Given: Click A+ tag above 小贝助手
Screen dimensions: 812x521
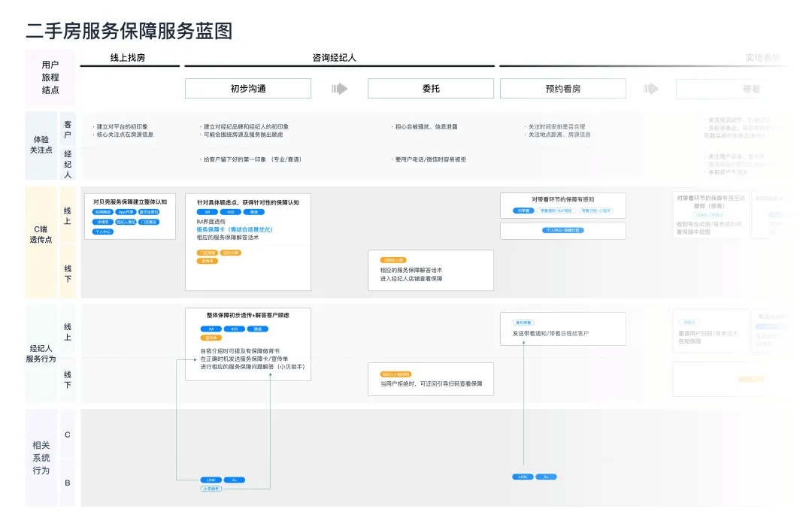Looking at the screenshot, I should coord(234,480).
